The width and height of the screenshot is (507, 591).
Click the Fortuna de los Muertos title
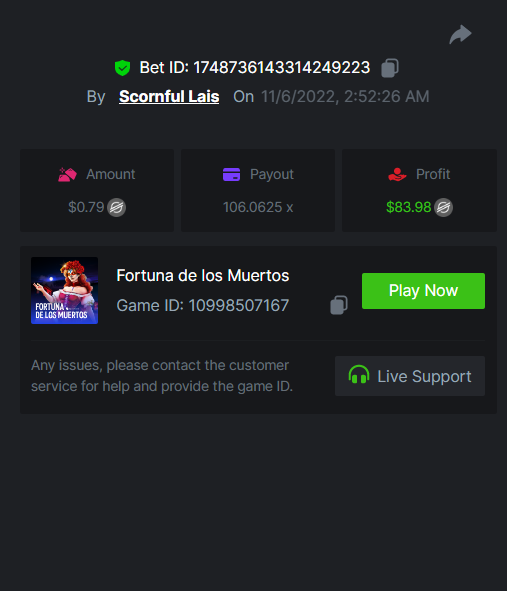pos(203,276)
